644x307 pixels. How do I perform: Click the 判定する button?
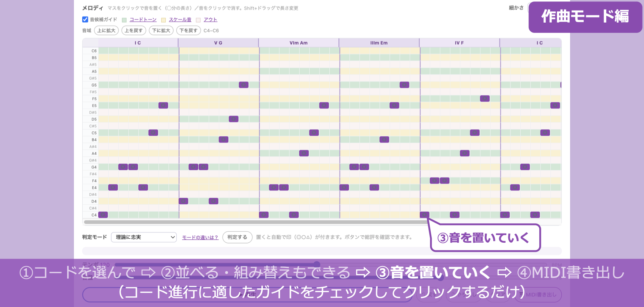coord(237,237)
